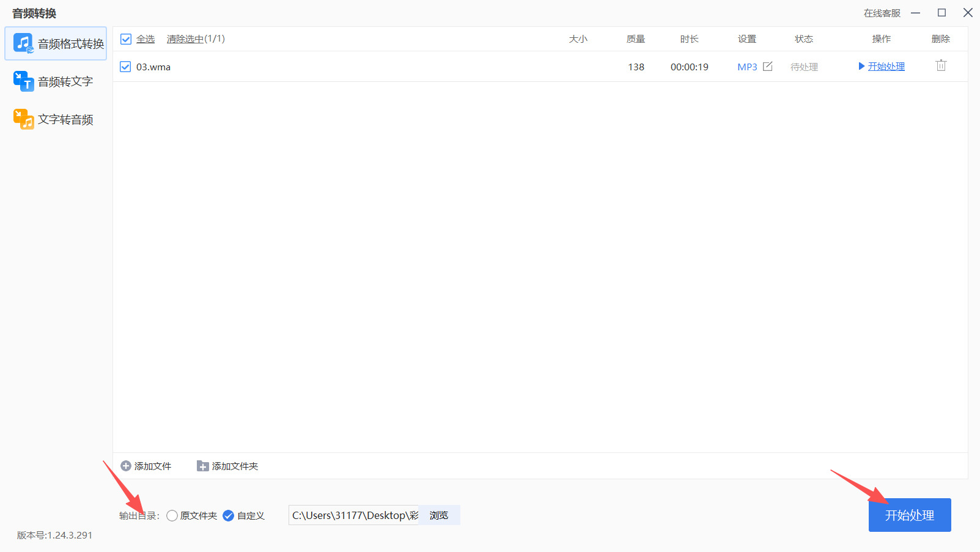Toggle the select-all checkbox
This screenshot has height=552, width=980.
click(126, 39)
